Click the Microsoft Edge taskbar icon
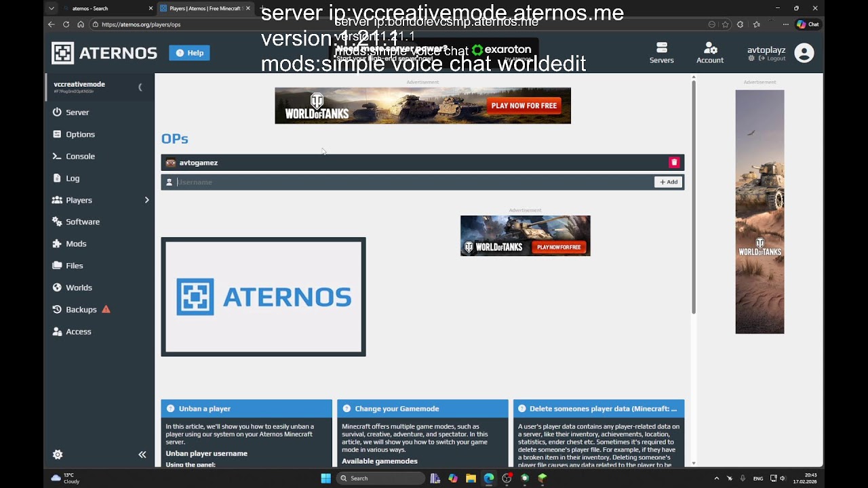This screenshot has height=488, width=868. pos(489,478)
